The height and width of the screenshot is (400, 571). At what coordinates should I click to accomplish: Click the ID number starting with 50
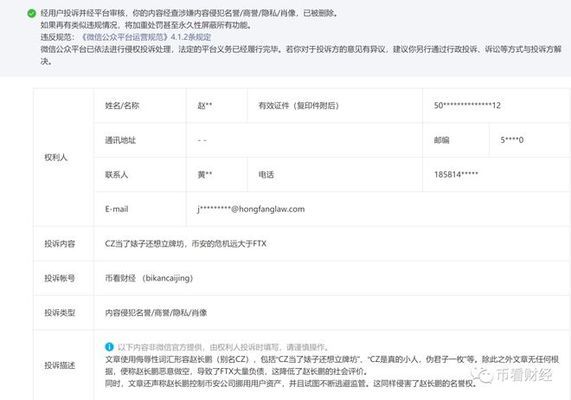click(467, 106)
